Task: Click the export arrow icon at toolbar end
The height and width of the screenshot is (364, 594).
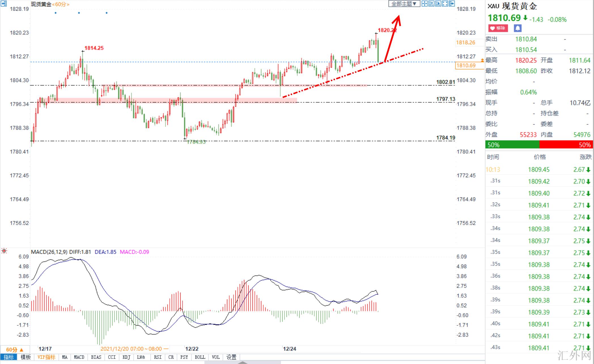Action: [x=452, y=3]
